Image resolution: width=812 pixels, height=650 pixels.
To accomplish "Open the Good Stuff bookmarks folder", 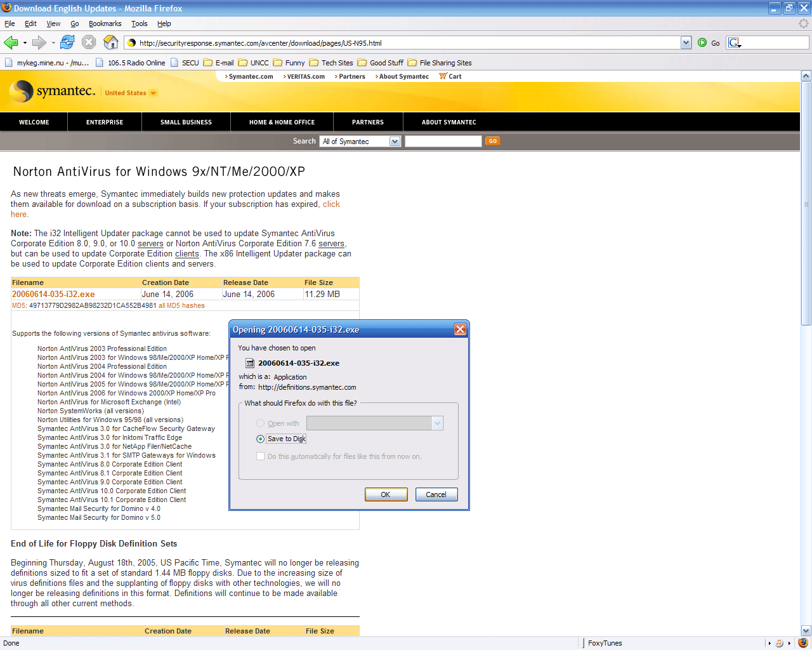I will pos(380,63).
